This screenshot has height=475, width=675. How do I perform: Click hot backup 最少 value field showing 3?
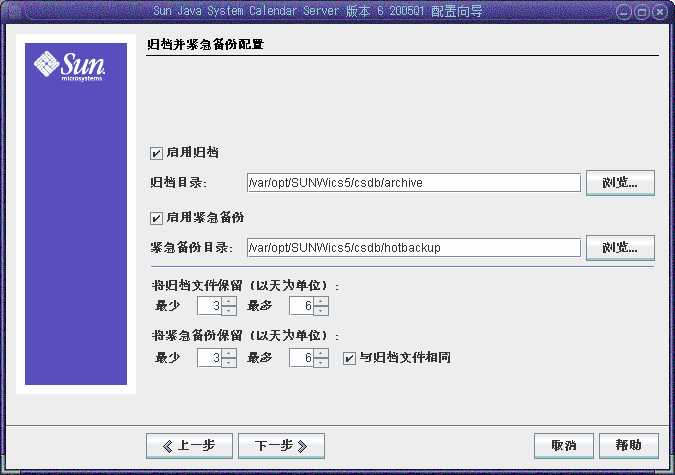coord(209,358)
